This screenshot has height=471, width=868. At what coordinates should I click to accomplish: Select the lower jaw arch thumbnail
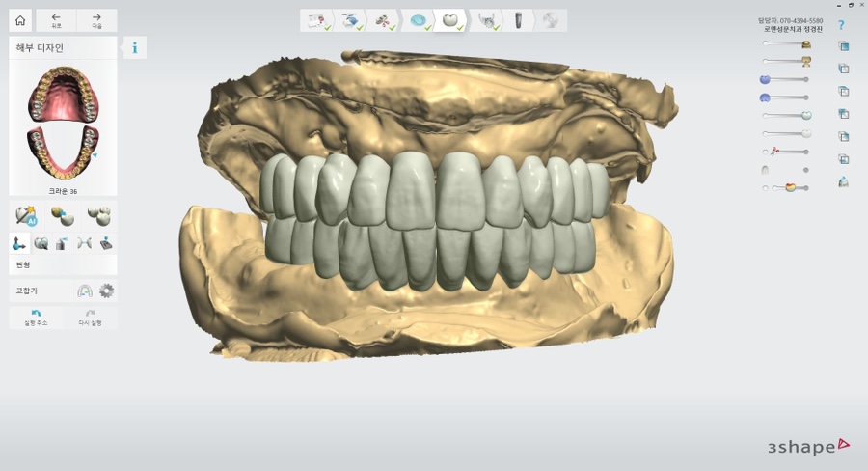[63, 153]
